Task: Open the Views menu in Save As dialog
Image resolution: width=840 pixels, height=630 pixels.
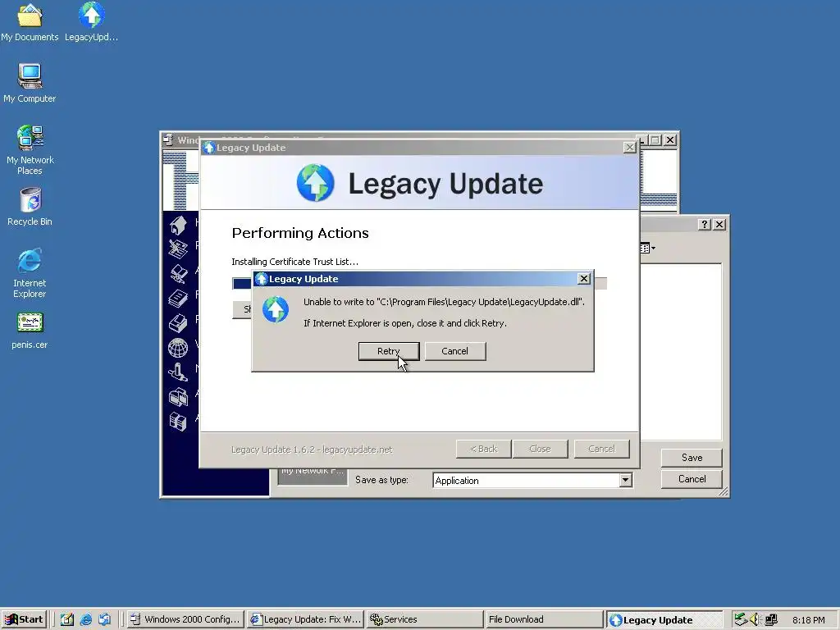Action: [647, 248]
